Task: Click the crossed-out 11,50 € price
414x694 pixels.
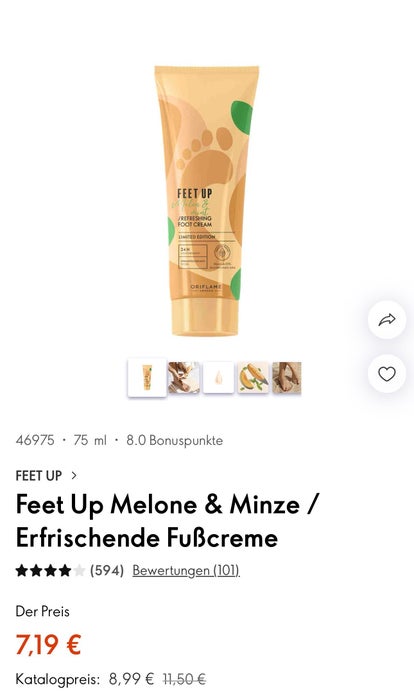Action: (184, 679)
